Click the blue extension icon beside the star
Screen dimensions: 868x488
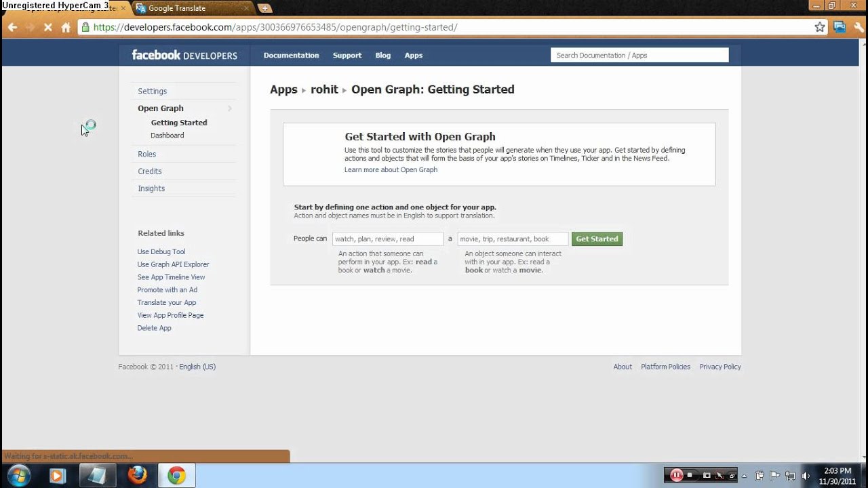(840, 28)
